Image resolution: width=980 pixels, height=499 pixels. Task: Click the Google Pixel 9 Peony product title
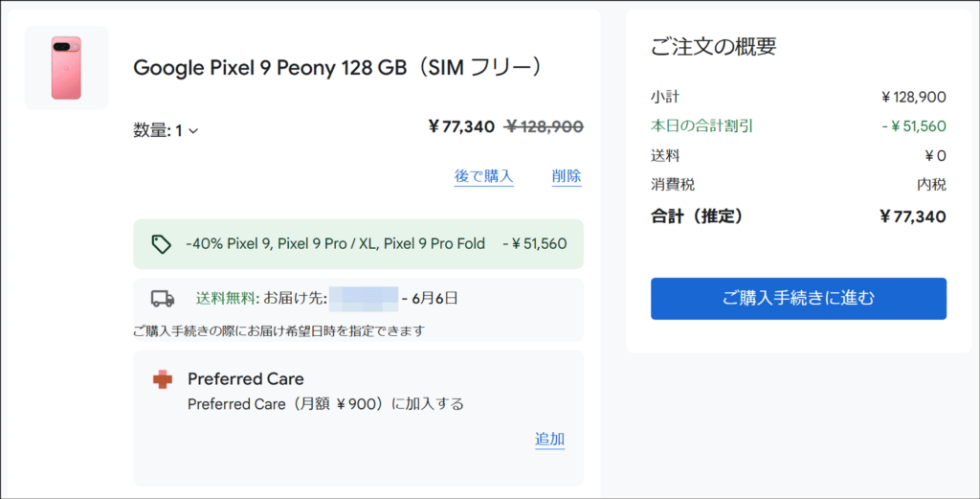338,68
